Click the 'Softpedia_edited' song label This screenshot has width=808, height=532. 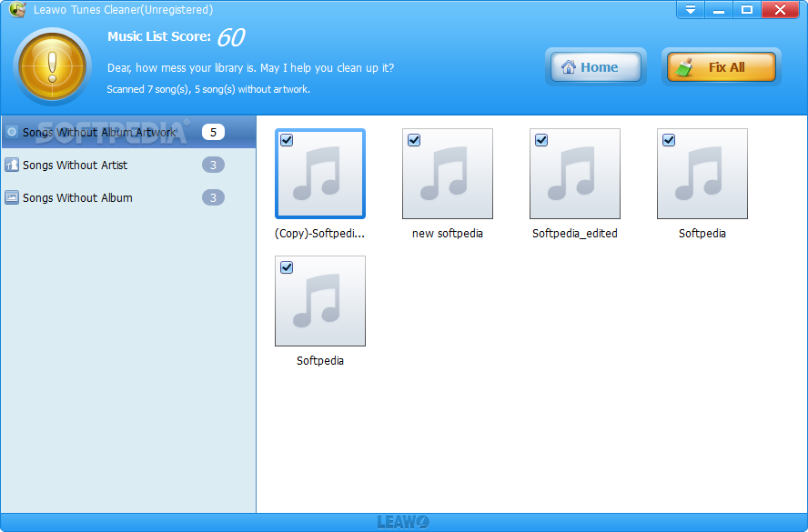[x=574, y=234]
